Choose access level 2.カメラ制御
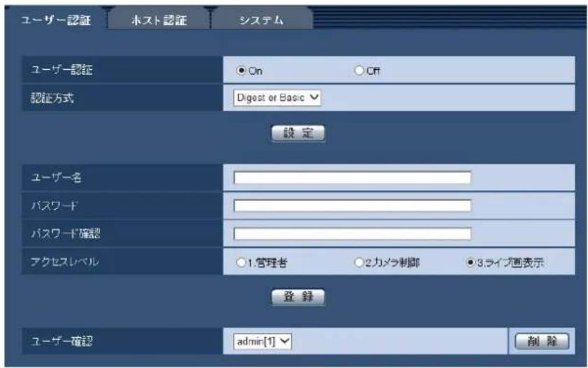 point(359,262)
